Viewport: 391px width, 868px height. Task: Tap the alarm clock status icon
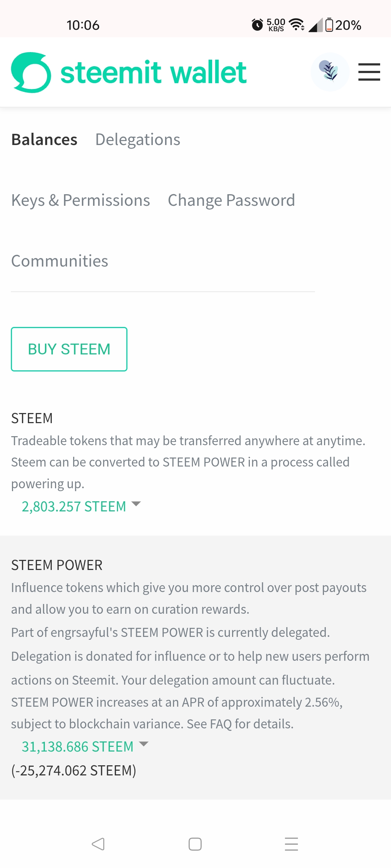point(257,25)
